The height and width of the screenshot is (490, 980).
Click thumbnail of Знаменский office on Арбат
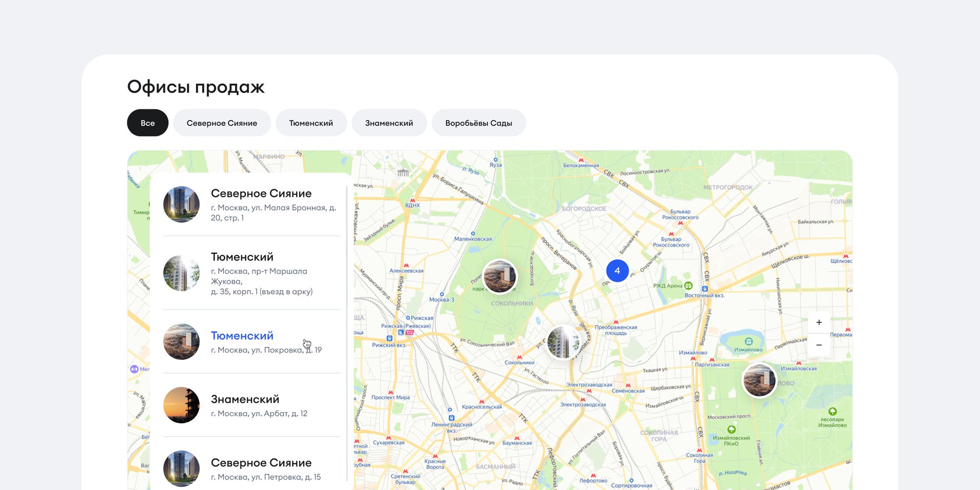(x=182, y=405)
